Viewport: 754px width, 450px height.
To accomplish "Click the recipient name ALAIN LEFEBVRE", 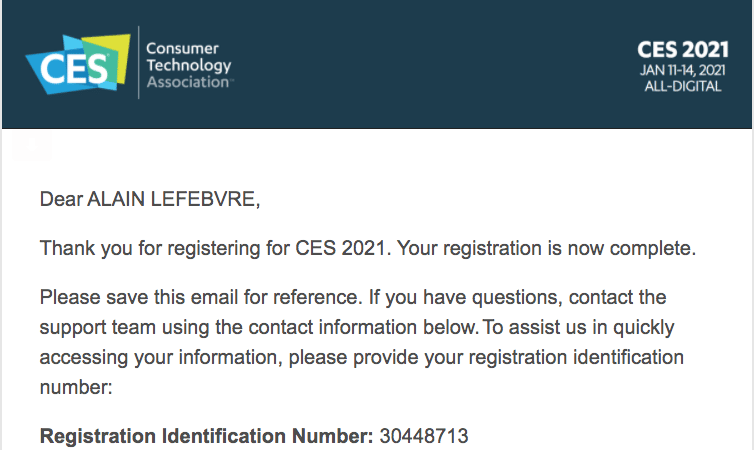I will click(171, 199).
